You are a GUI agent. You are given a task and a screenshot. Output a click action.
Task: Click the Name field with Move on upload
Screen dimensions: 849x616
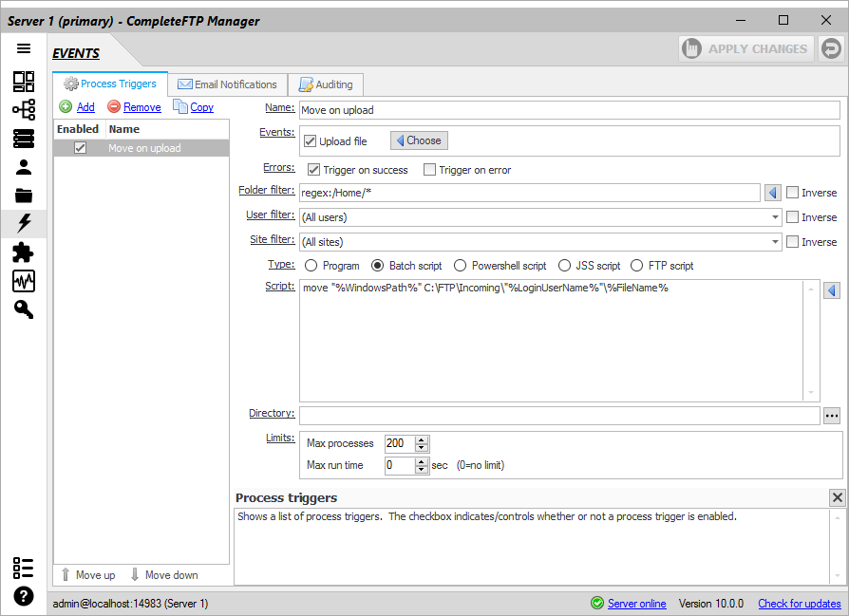570,110
